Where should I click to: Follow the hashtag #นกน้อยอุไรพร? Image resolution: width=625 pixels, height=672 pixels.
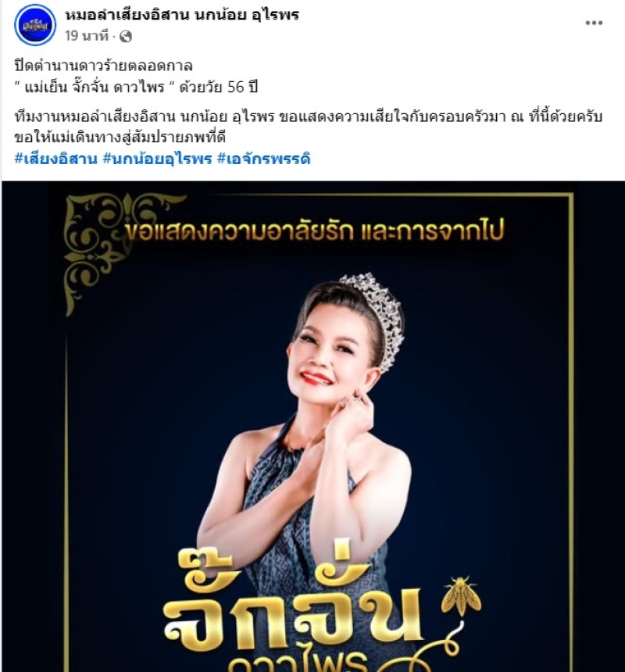click(158, 159)
